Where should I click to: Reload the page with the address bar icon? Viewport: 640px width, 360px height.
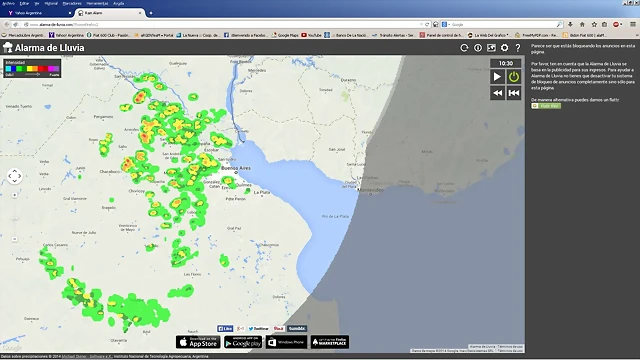point(427,24)
